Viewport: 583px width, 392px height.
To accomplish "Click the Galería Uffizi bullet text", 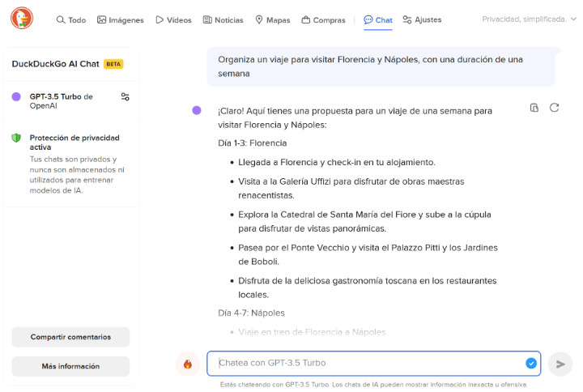I will tap(351, 189).
